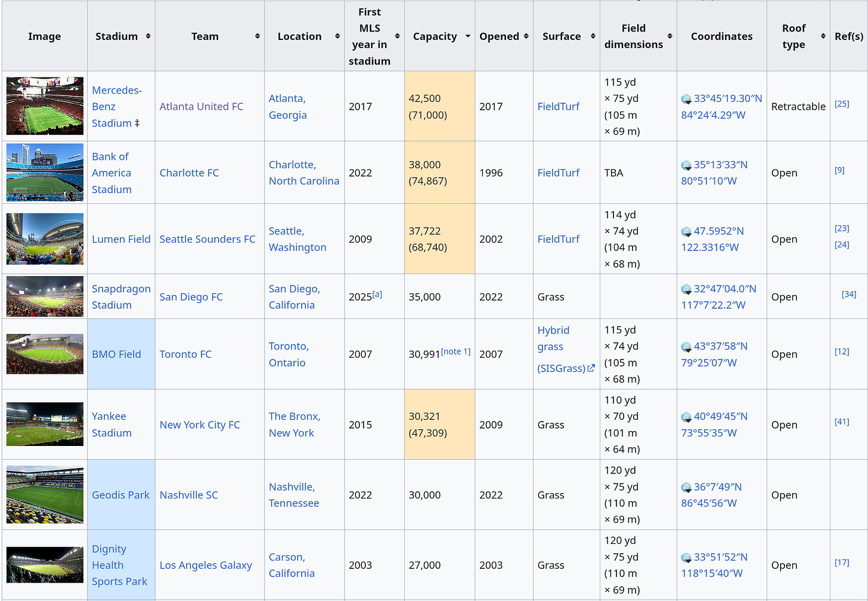This screenshot has width=868, height=601.
Task: Open the Geodis Park link
Action: (120, 495)
